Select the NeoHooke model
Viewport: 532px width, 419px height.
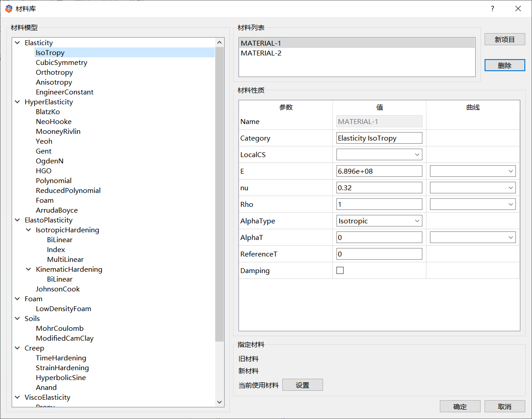(54, 122)
